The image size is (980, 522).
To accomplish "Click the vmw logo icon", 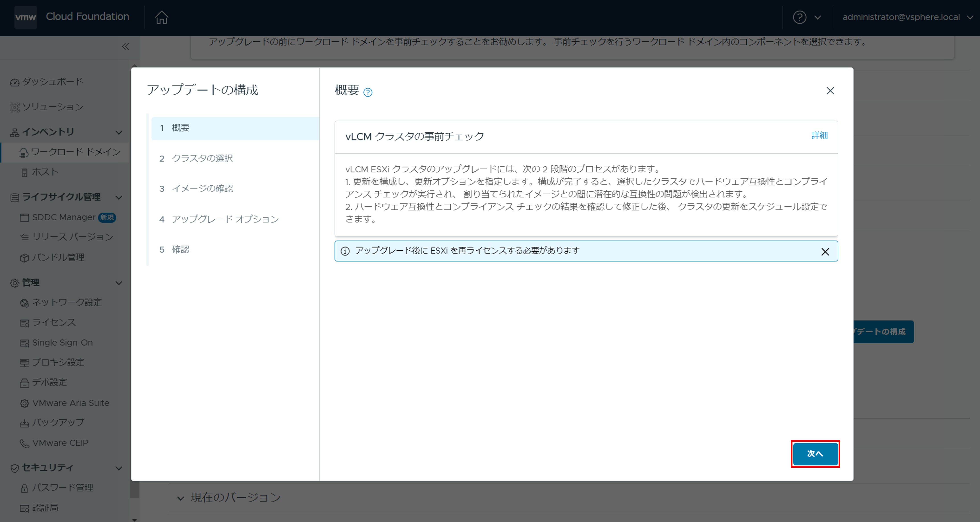I will coord(25,18).
